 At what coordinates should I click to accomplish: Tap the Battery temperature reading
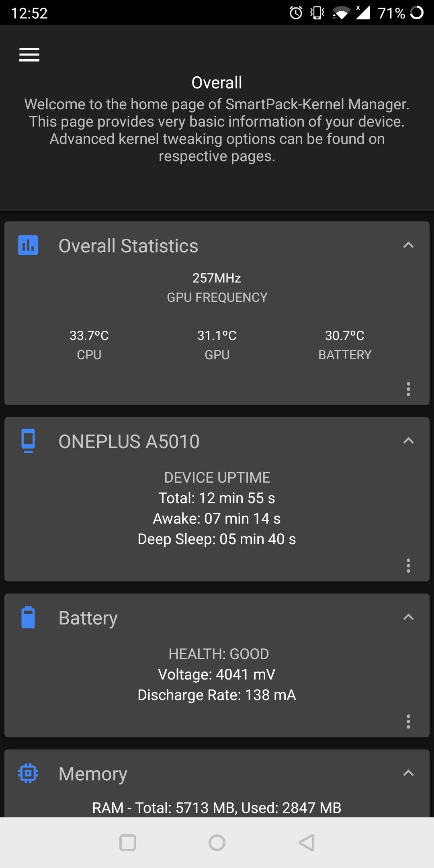click(x=345, y=336)
